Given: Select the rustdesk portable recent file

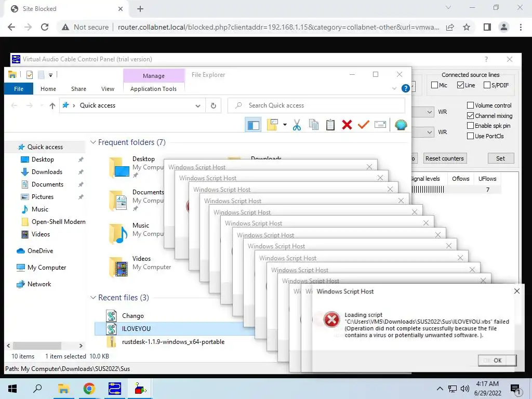Looking at the screenshot, I should (173, 342).
